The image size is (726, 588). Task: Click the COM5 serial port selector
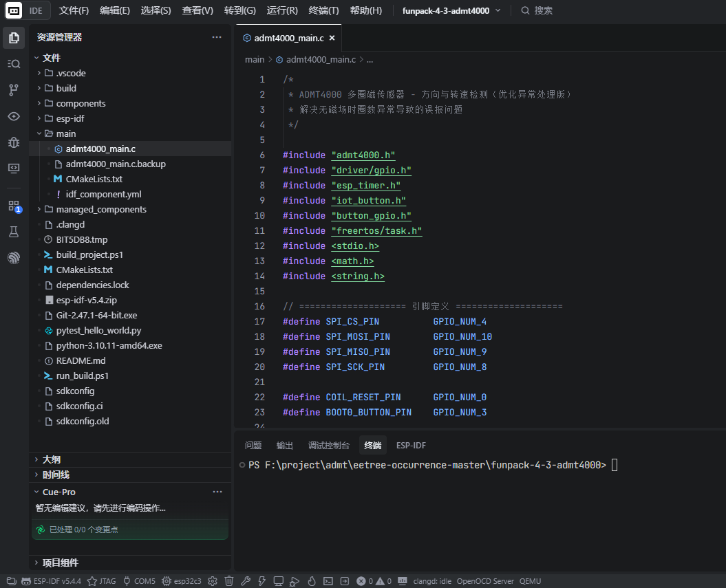140,581
